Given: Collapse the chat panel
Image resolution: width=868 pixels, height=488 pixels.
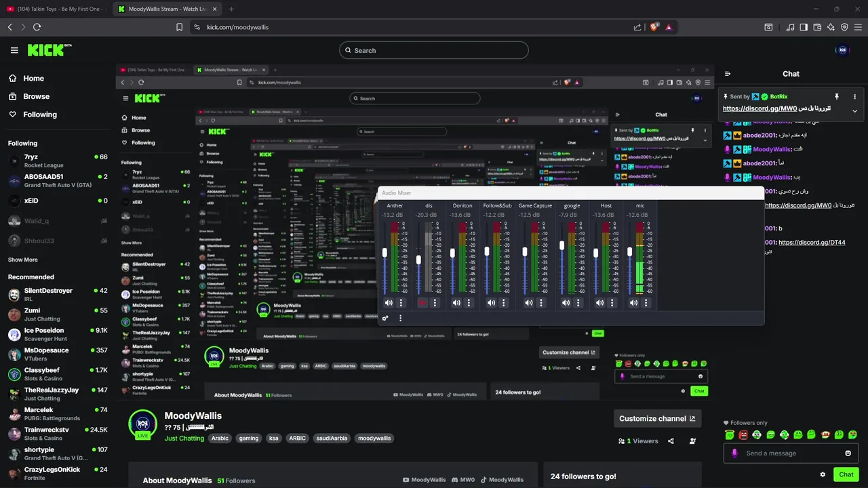Looking at the screenshot, I should (728, 74).
